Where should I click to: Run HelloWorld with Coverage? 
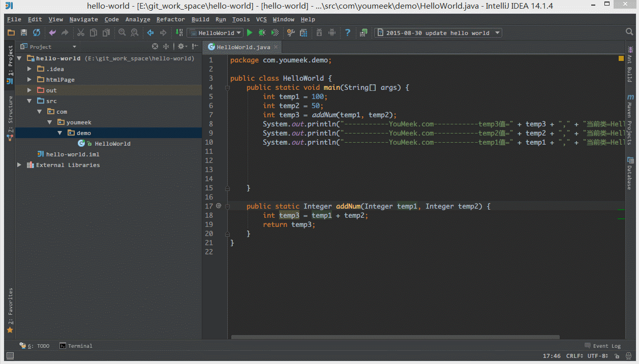(275, 32)
